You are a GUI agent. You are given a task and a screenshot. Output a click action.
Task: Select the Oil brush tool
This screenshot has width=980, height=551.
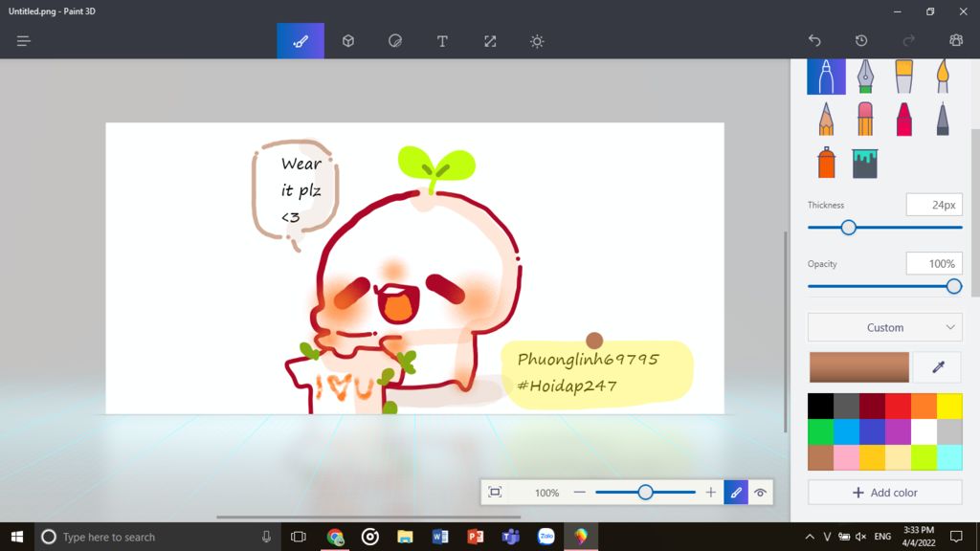[x=903, y=76]
